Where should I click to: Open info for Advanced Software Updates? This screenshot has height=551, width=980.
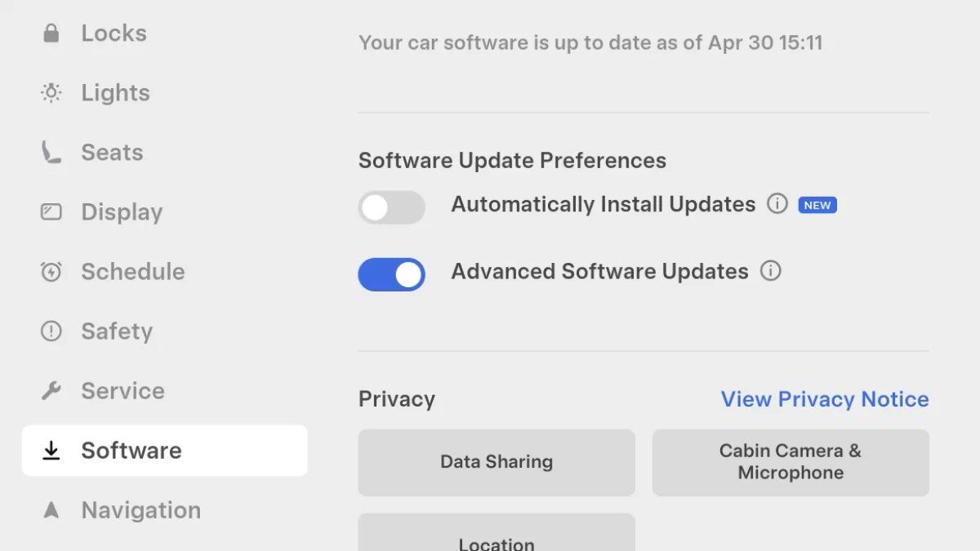tap(770, 271)
